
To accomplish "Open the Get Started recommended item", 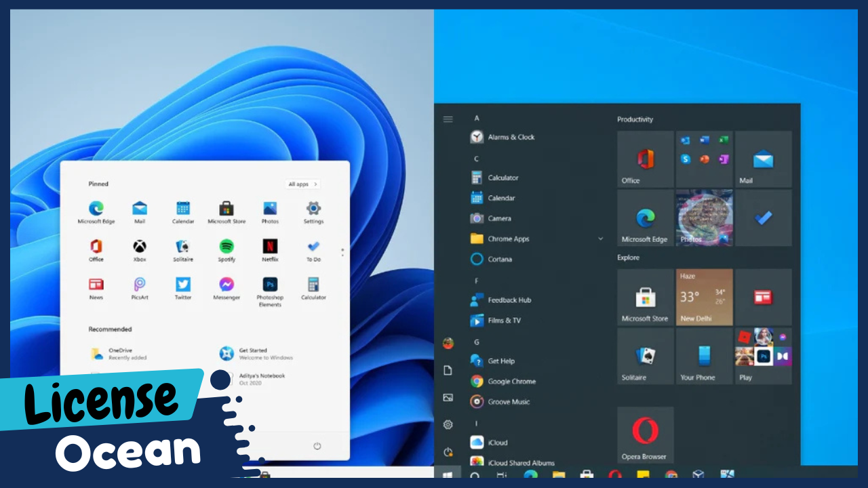I will coord(252,354).
